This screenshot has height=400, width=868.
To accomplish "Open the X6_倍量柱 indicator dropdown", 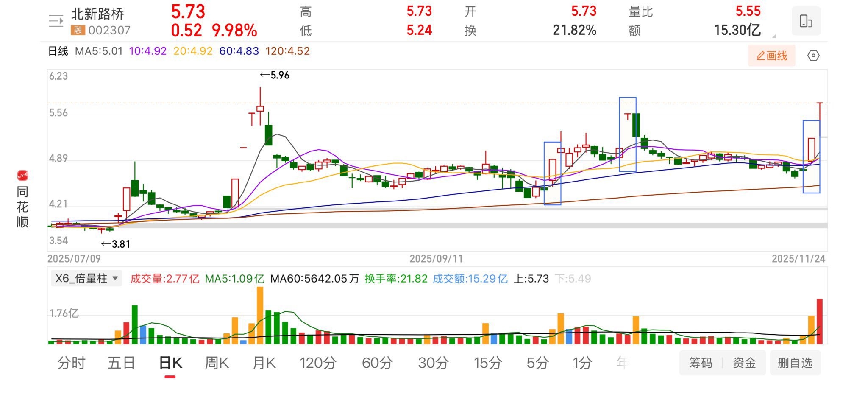I will tap(86, 278).
